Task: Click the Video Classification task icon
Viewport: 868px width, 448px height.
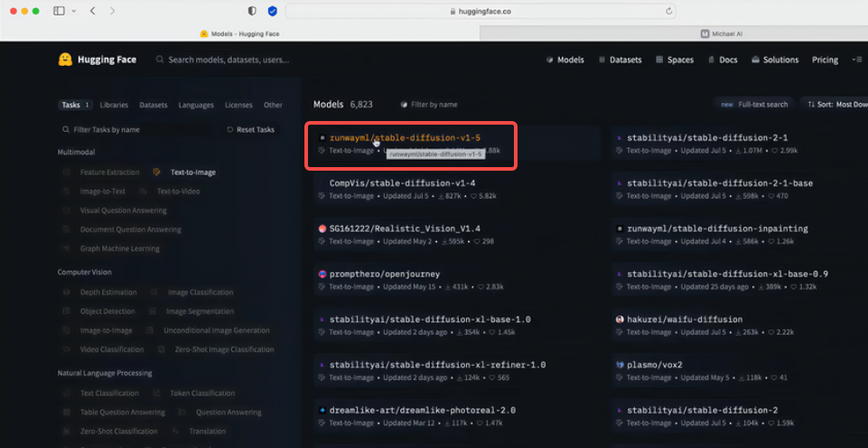Action: (x=67, y=350)
